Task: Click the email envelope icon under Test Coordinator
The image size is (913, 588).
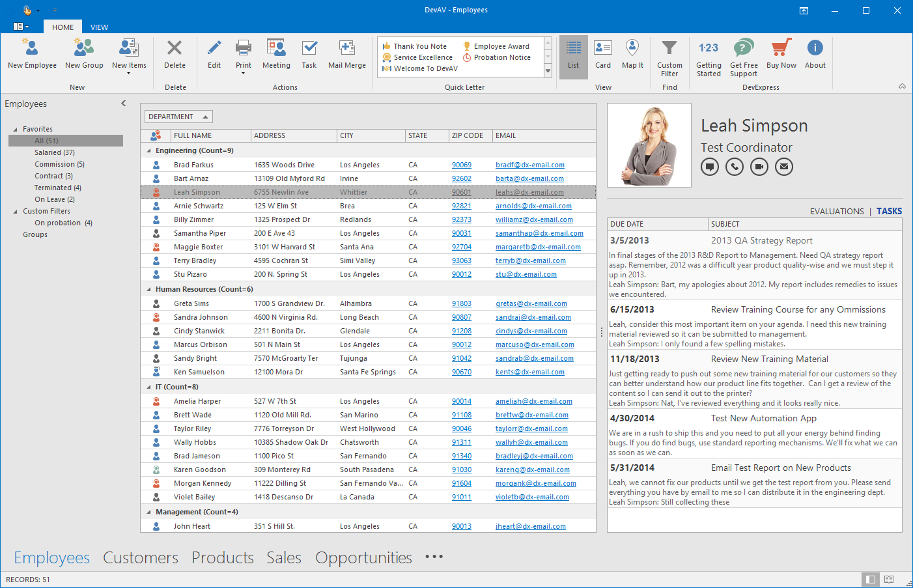Action: tap(784, 167)
